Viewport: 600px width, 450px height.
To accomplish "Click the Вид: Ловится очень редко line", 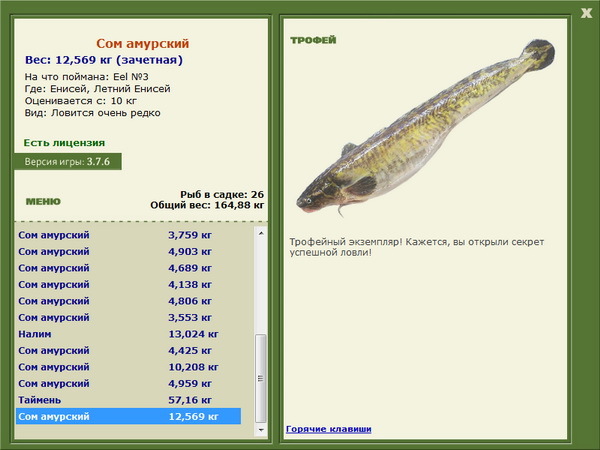I will click(93, 113).
